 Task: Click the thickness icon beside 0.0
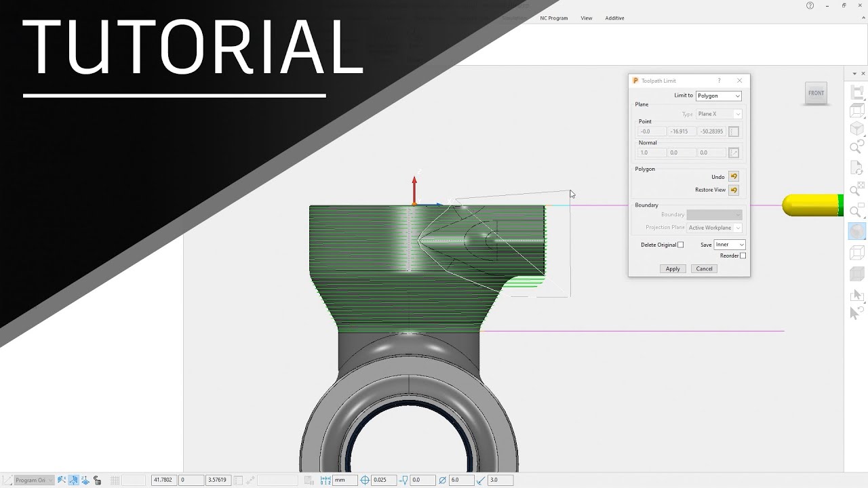[403, 480]
